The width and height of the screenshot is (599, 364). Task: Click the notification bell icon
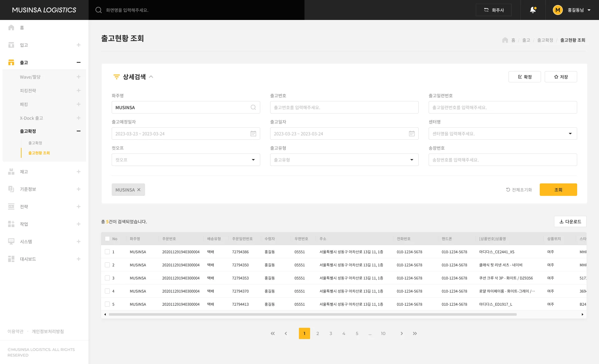coord(533,10)
